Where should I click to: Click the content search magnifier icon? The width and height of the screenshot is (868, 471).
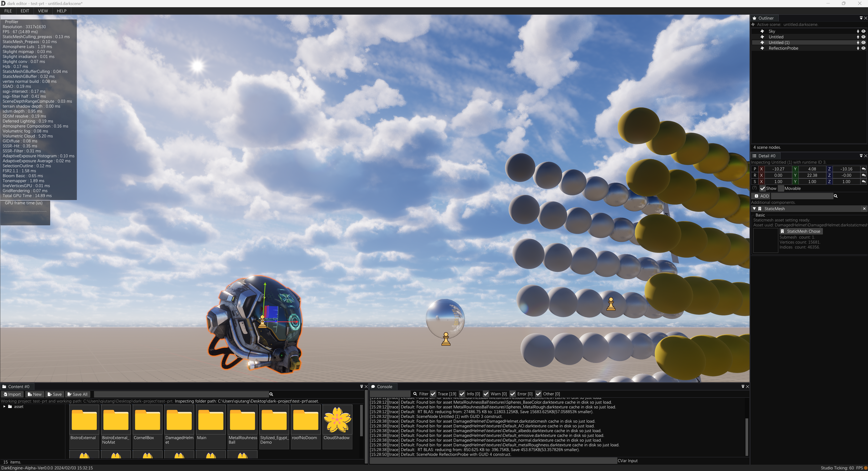(x=271, y=394)
